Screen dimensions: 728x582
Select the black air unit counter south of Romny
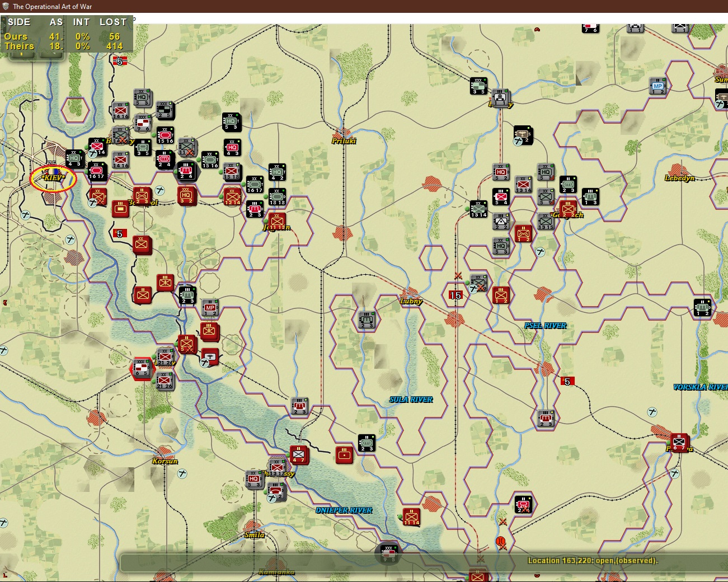tap(523, 134)
